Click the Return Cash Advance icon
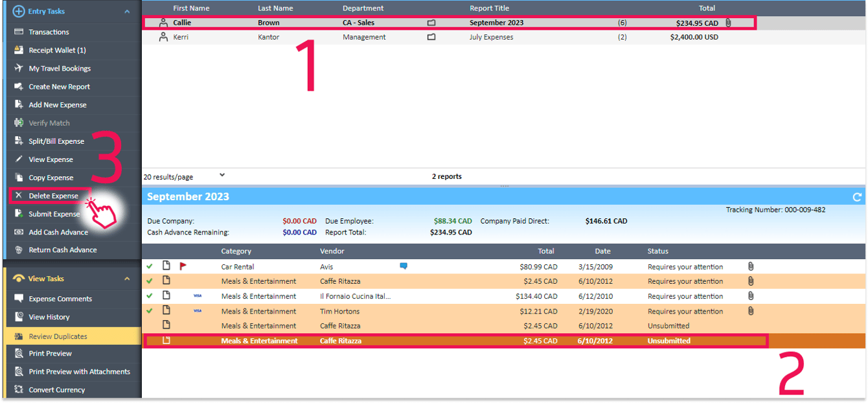The width and height of the screenshot is (868, 403). tap(19, 249)
